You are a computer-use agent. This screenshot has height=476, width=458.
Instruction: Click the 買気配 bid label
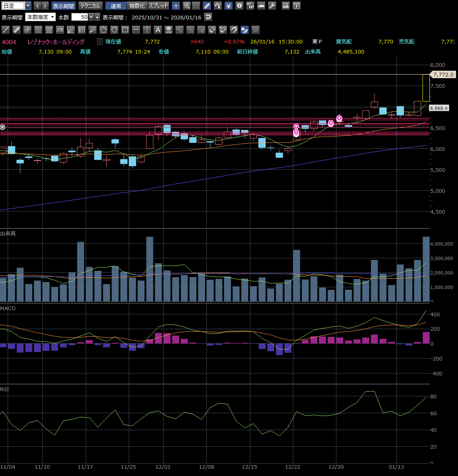[x=344, y=41]
